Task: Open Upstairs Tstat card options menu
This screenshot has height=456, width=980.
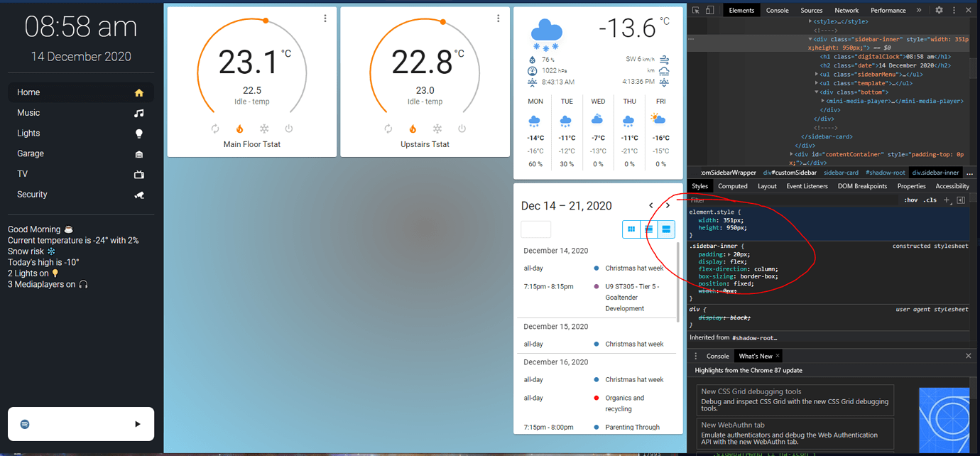Action: tap(499, 18)
